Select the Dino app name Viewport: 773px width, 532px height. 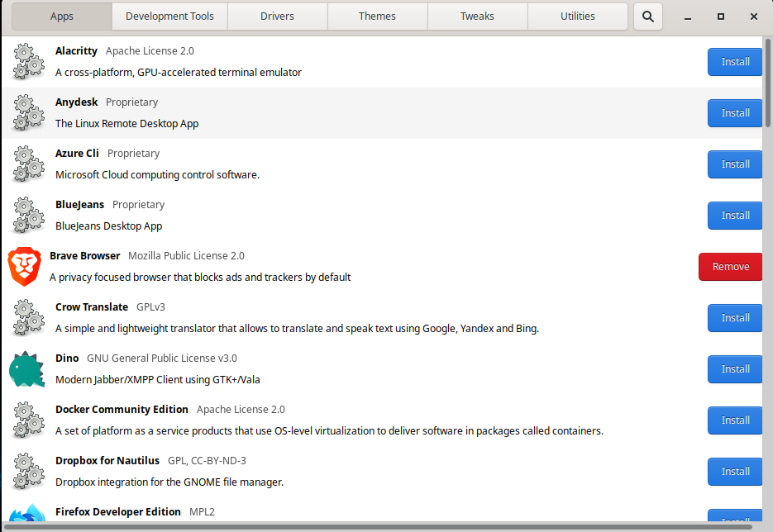coord(67,359)
